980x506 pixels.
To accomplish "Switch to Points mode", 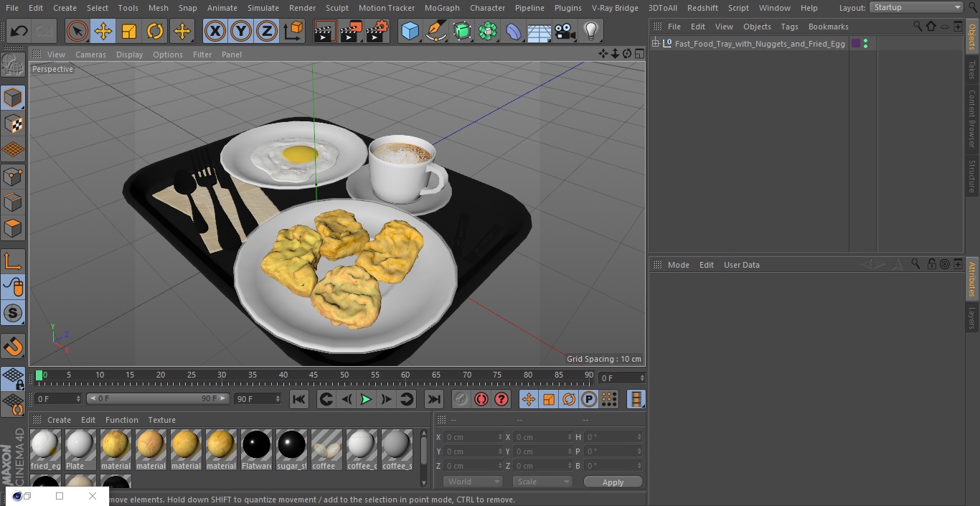I will pos(13,176).
